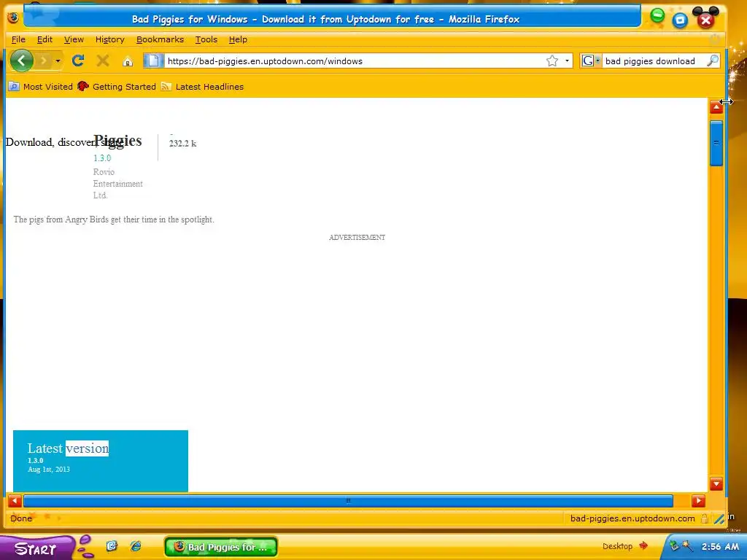Open the Edit menu

(44, 39)
